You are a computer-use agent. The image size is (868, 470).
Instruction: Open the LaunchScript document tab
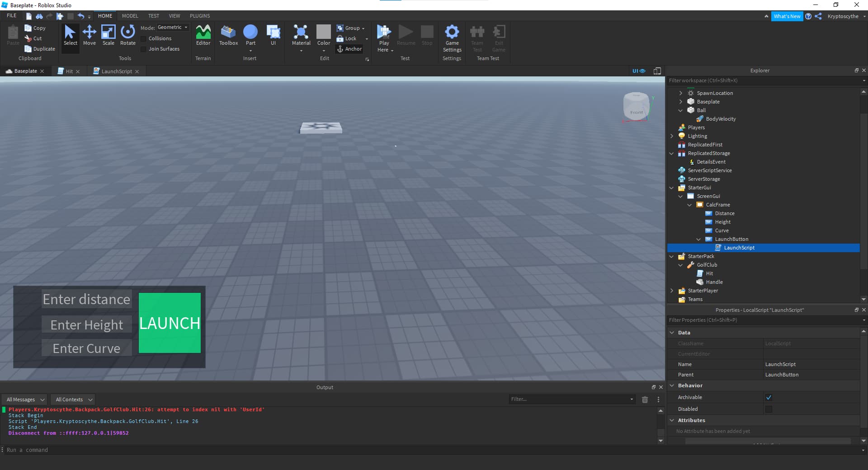point(116,71)
